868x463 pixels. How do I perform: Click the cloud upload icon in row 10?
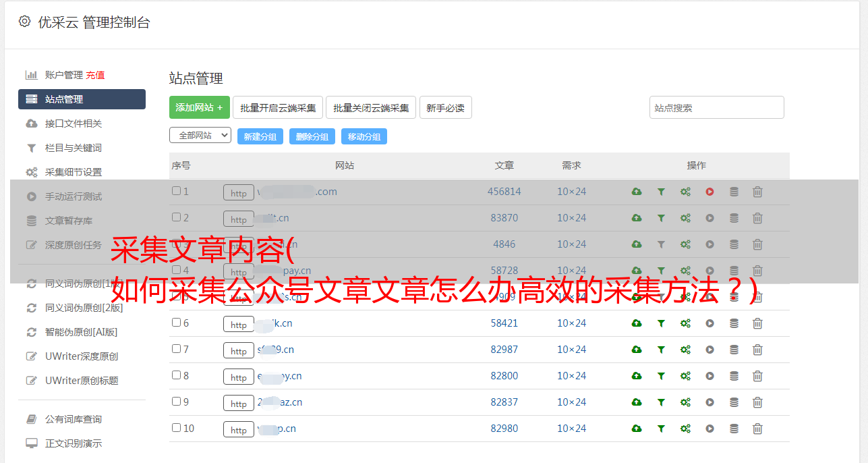[637, 429]
